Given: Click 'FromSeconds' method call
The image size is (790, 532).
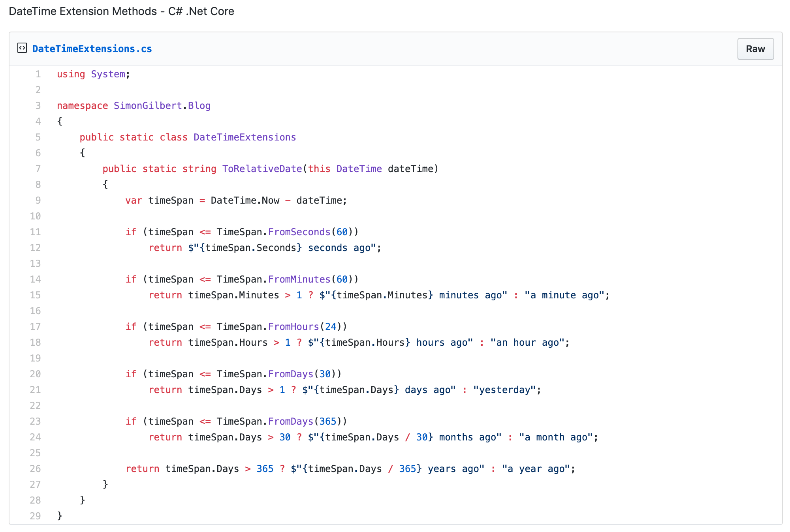Looking at the screenshot, I should 299,232.
